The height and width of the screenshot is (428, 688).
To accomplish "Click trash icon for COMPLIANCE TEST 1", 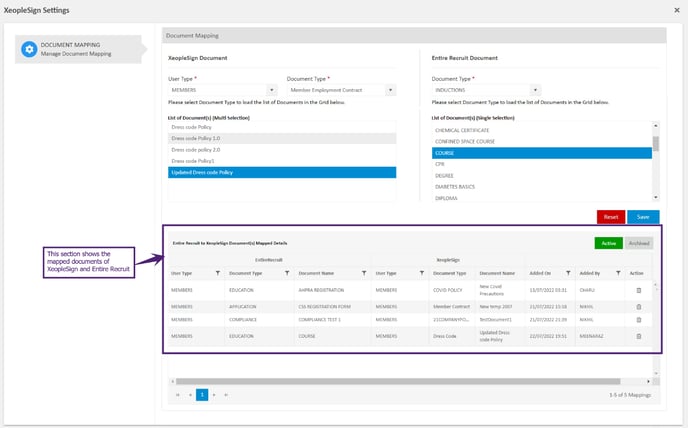I will [x=639, y=319].
